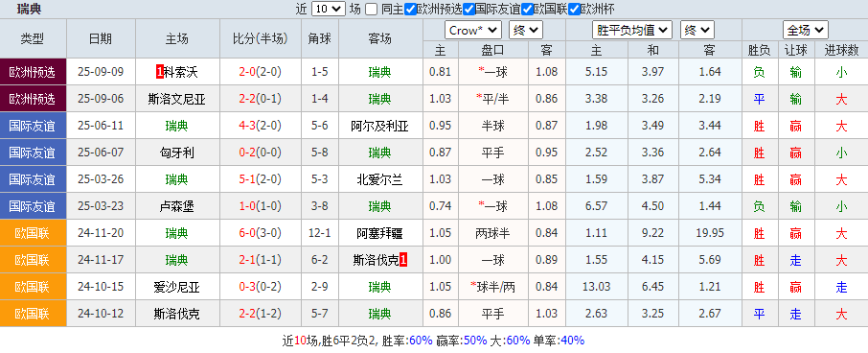Open score 2-0(2-0) of the 25-09-09 match
This screenshot has width=868, height=353.
coord(261,72)
